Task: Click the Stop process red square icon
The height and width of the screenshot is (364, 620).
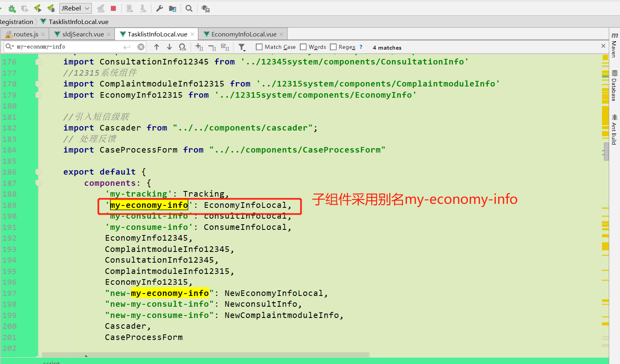Action: (114, 8)
